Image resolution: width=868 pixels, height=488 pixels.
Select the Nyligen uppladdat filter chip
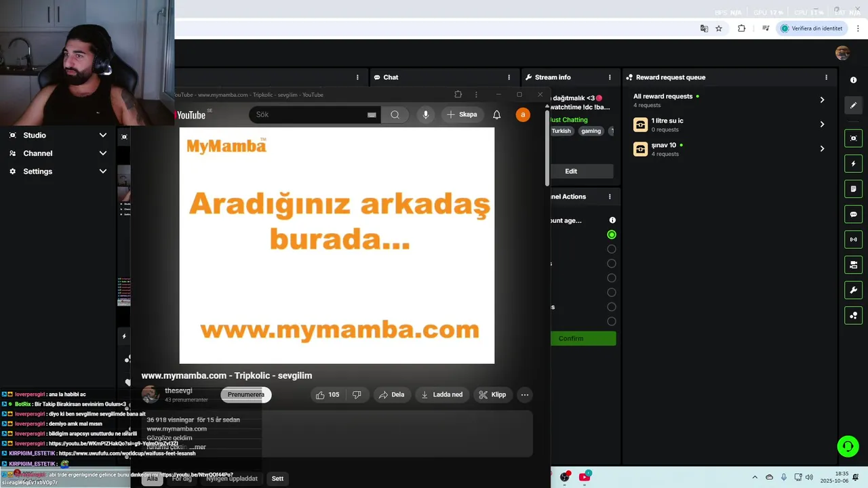coord(232,479)
